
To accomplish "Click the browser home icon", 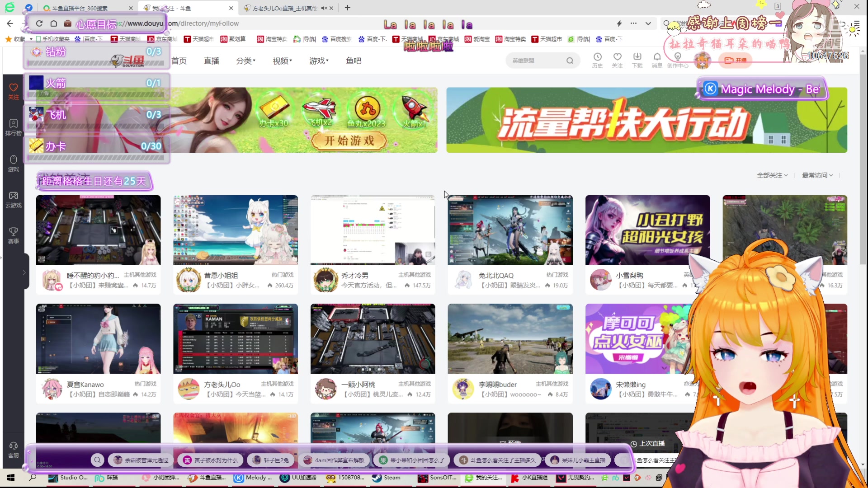I will click(53, 23).
